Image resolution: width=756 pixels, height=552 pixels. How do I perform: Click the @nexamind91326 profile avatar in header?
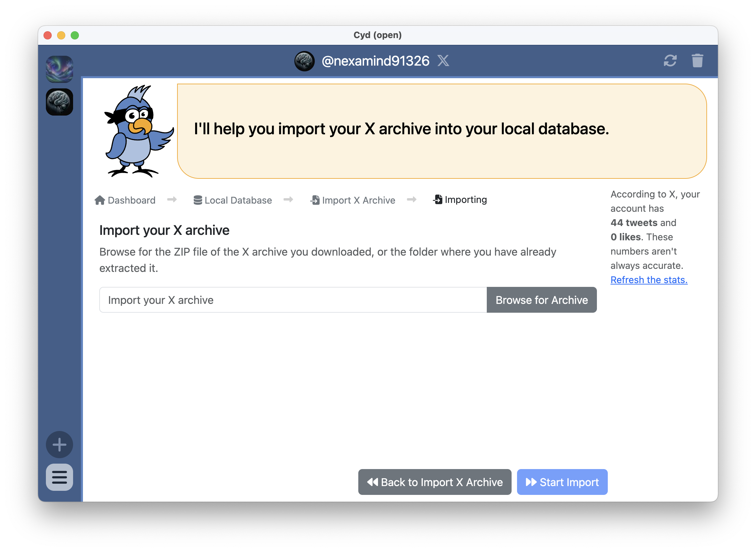(x=304, y=61)
